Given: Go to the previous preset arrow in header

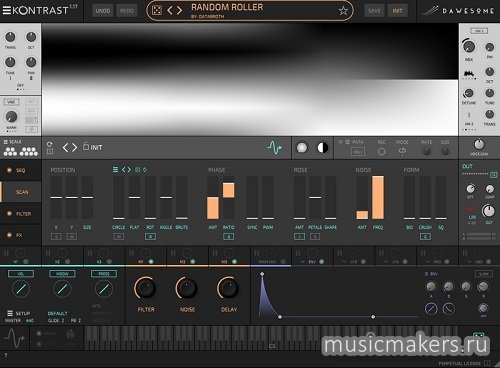Looking at the screenshot, I should coord(170,10).
